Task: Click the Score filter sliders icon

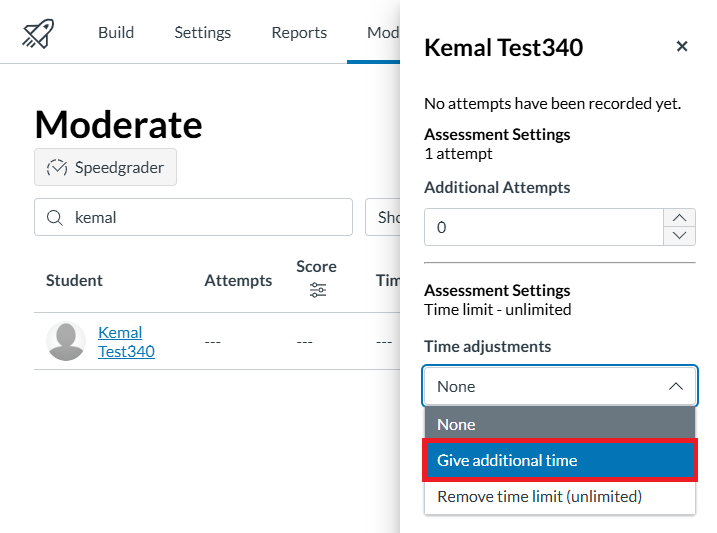Action: [317, 290]
